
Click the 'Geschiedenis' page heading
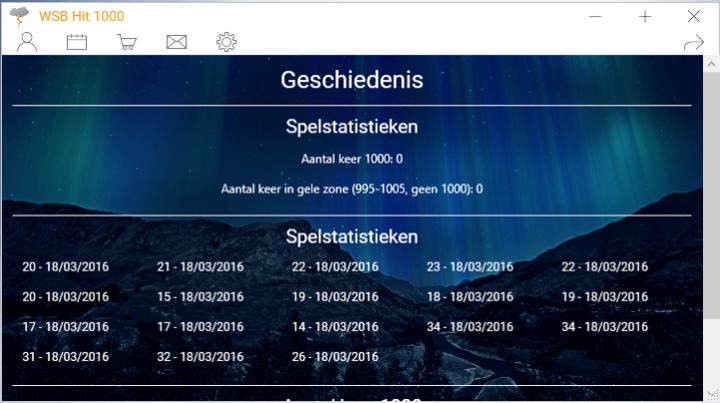point(352,80)
